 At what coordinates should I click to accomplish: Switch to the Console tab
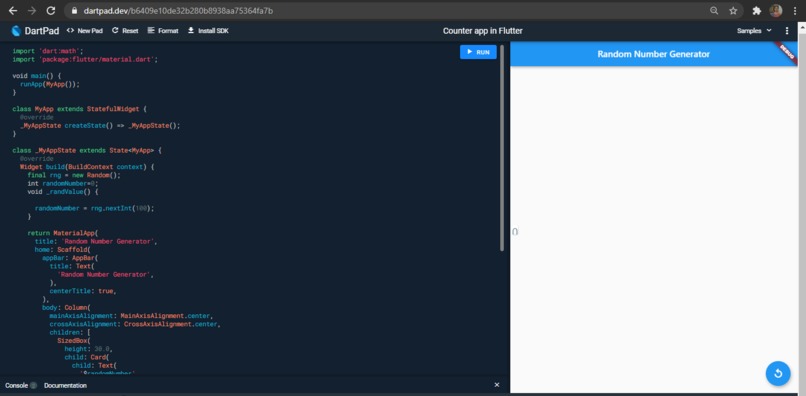pyautogui.click(x=21, y=385)
